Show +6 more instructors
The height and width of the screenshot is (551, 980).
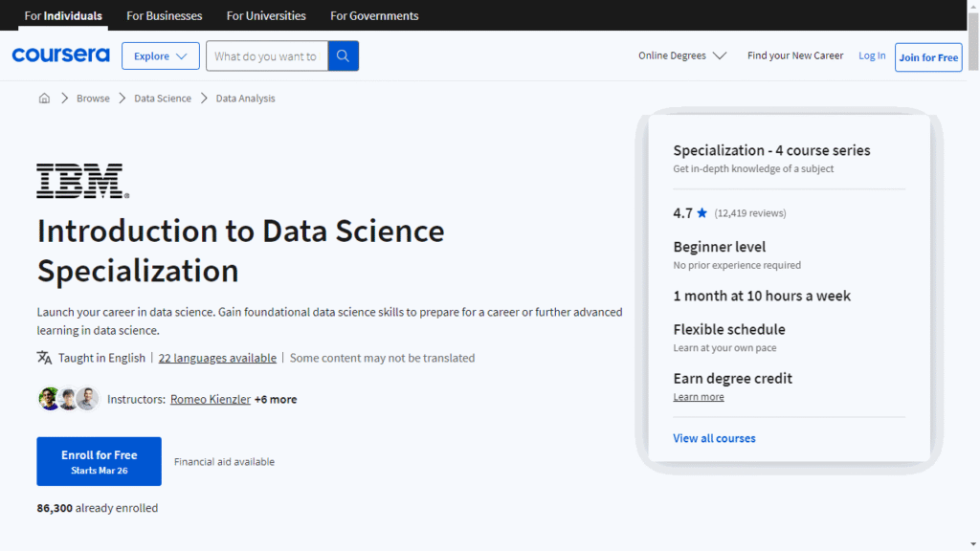276,399
